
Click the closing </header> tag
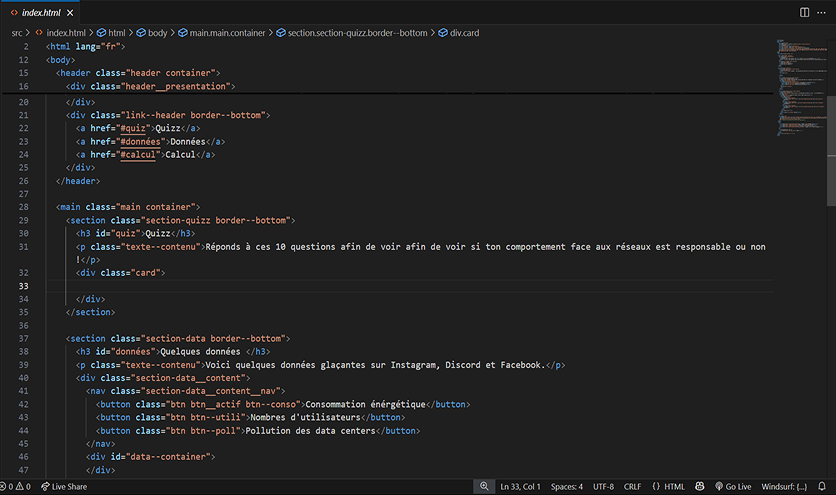point(78,181)
